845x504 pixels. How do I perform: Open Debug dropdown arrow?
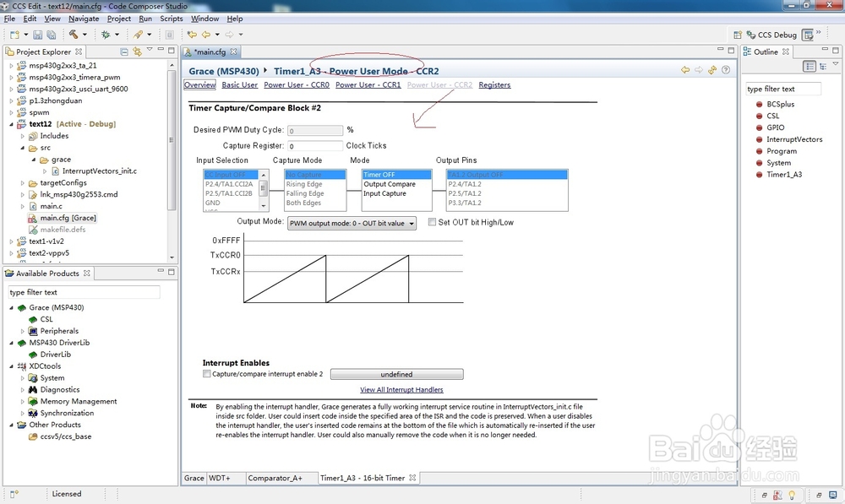(x=117, y=35)
